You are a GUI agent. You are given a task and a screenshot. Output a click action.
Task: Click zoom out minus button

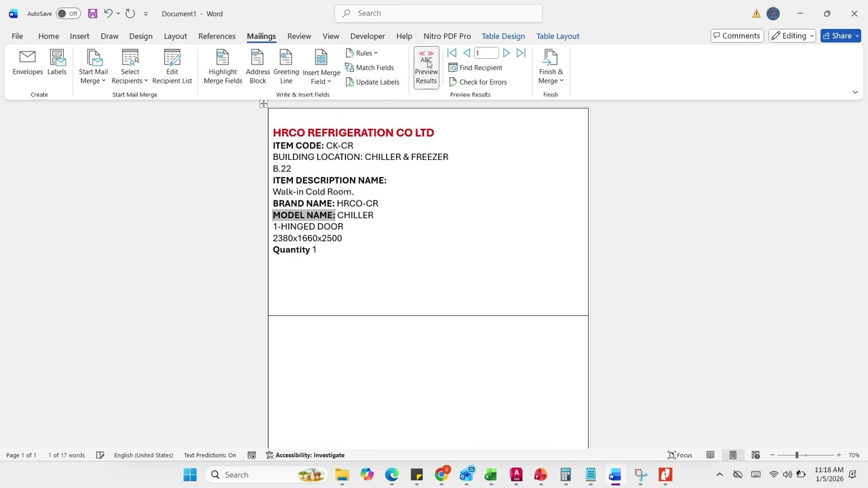(772, 455)
